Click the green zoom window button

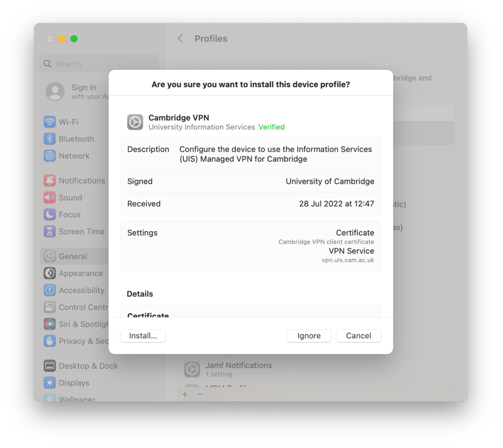tap(74, 39)
